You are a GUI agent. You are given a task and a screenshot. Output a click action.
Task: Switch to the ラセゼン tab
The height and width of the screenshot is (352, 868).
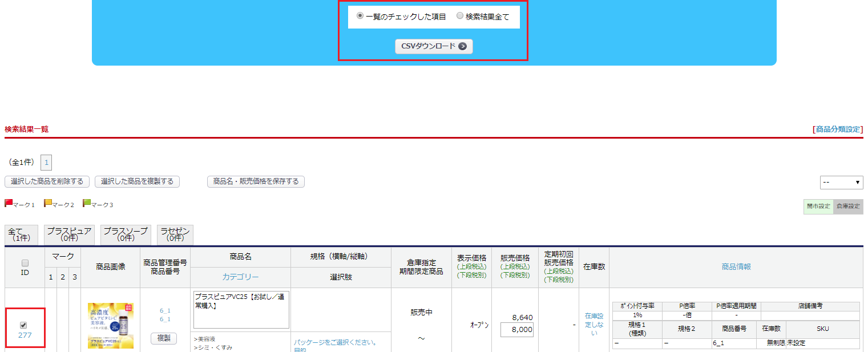tap(175, 234)
